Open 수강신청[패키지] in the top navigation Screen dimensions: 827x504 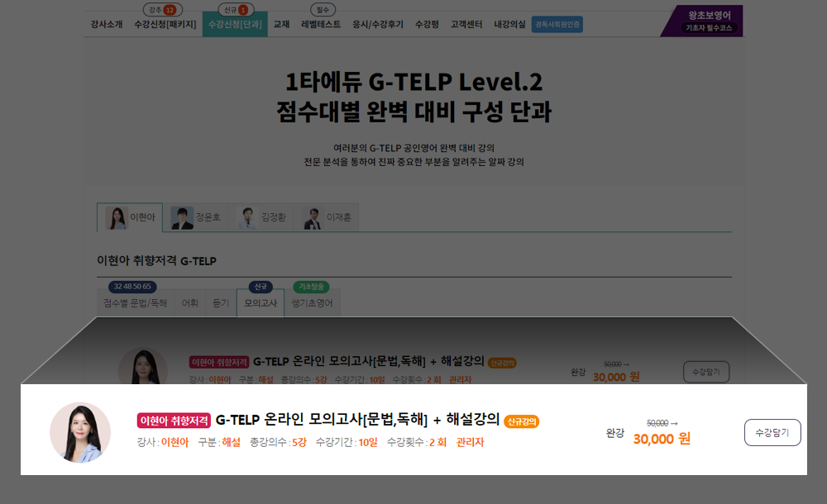[165, 24]
